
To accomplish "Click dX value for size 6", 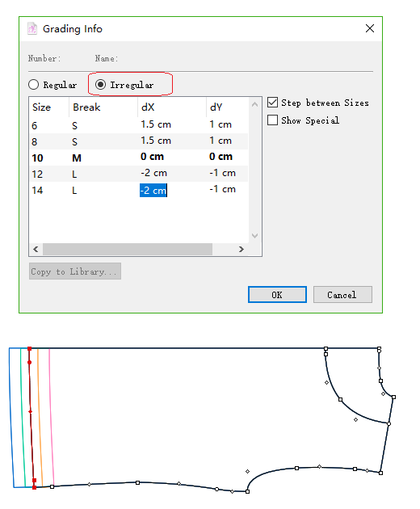I will coord(156,124).
